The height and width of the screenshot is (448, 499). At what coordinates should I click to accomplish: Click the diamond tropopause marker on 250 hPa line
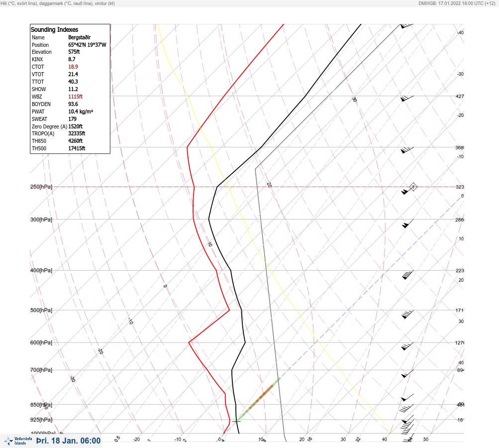[413, 187]
